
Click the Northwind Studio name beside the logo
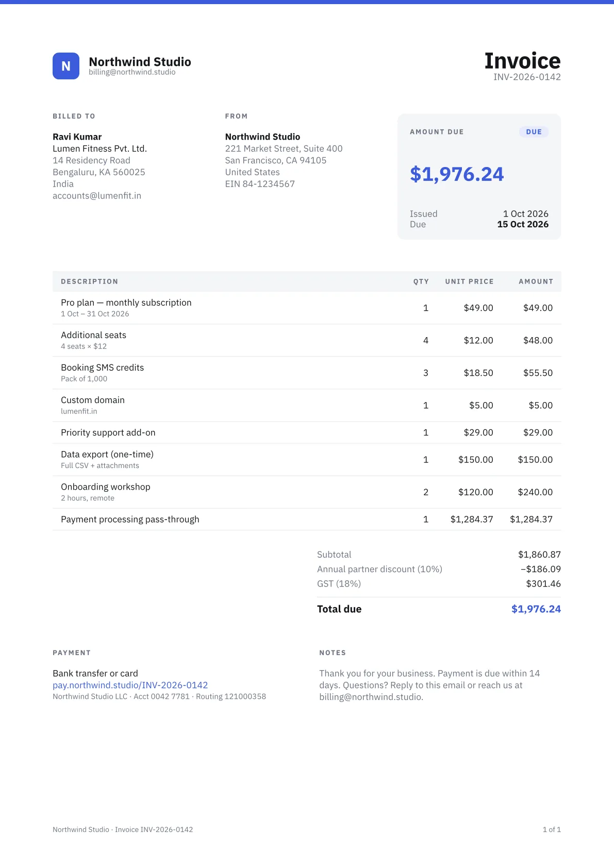(140, 62)
